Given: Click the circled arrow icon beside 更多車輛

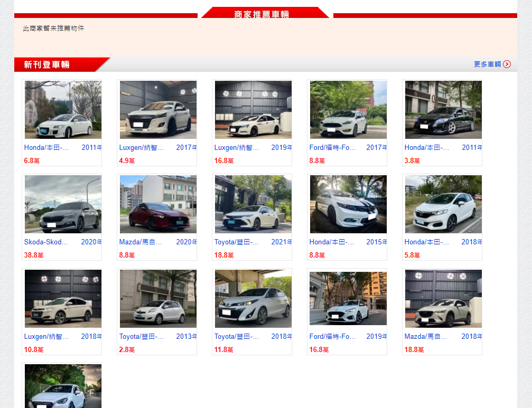Looking at the screenshot, I should pyautogui.click(x=507, y=64).
